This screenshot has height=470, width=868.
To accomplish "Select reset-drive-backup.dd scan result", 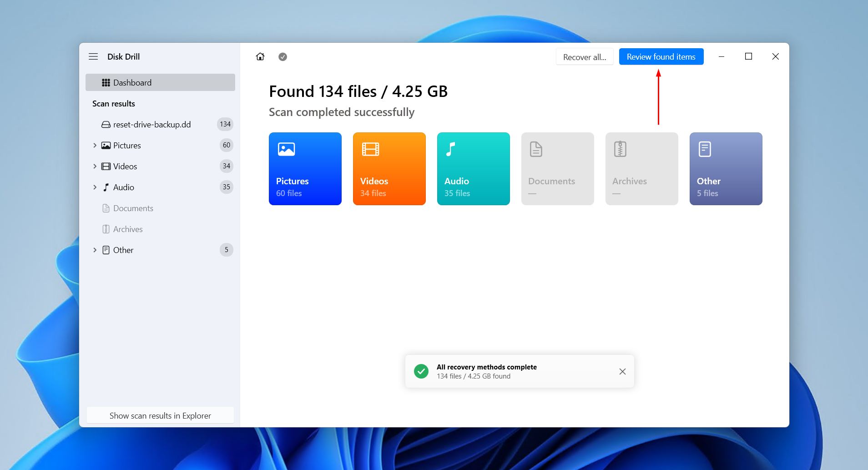I will point(160,124).
